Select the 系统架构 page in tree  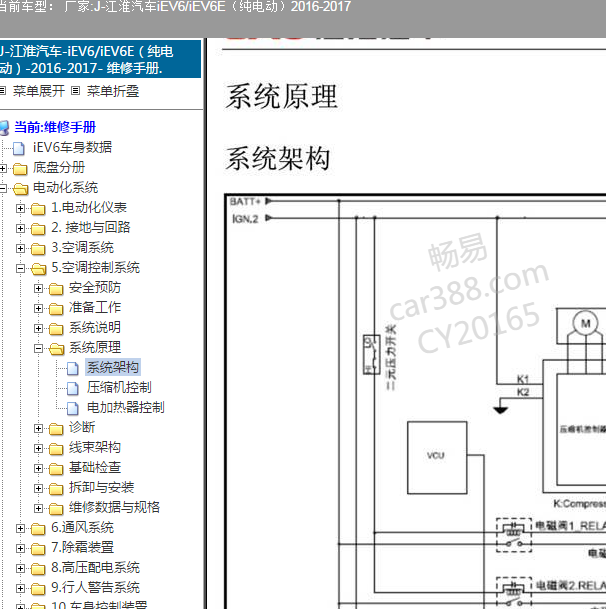113,367
